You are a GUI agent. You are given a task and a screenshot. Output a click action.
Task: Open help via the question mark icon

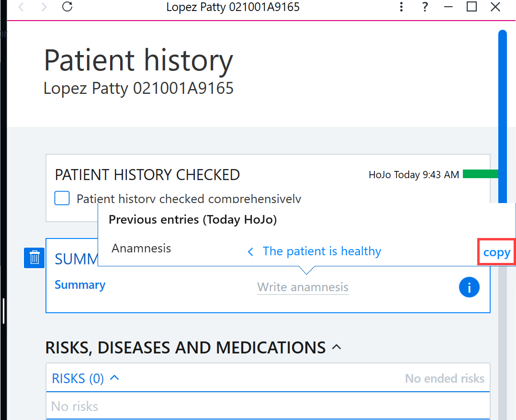[x=425, y=7]
